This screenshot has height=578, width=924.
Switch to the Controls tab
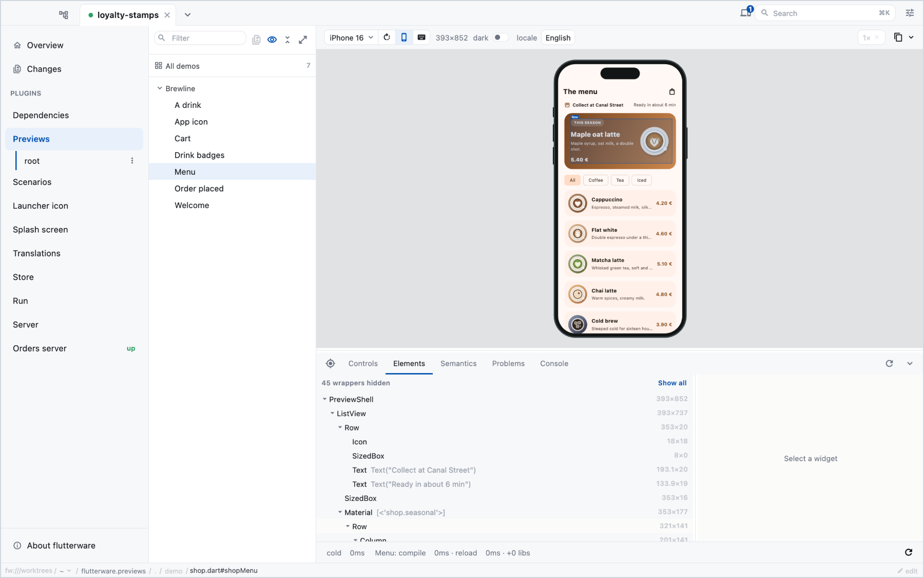(x=363, y=363)
